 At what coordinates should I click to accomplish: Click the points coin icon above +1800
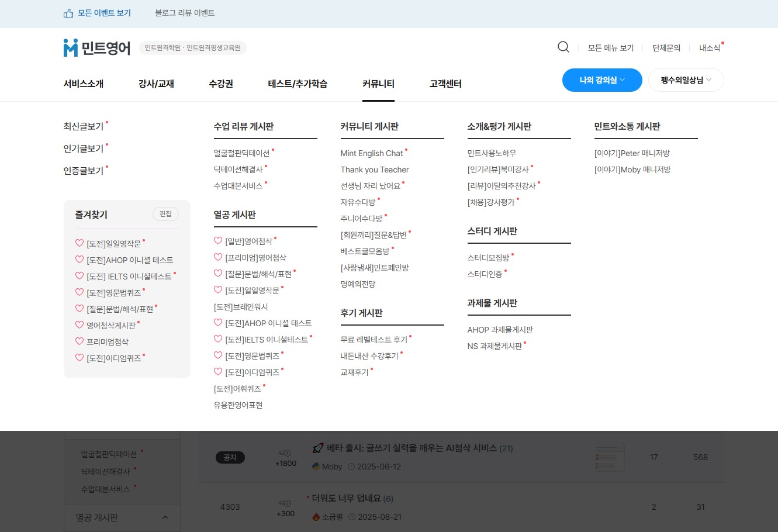(285, 452)
